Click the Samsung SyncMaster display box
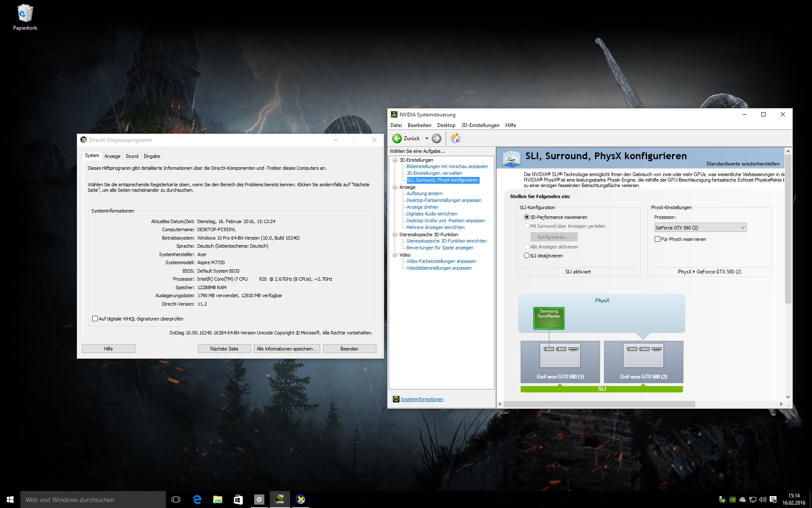 click(x=549, y=318)
